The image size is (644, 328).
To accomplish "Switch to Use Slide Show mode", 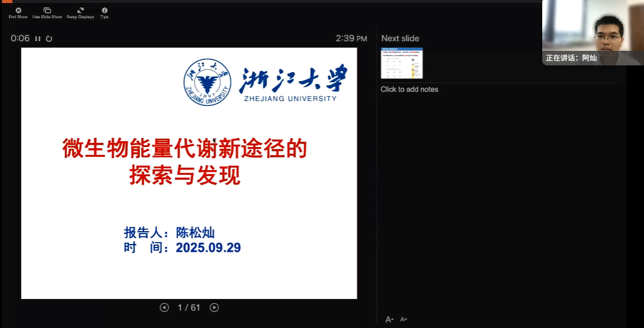I will 47,11.
